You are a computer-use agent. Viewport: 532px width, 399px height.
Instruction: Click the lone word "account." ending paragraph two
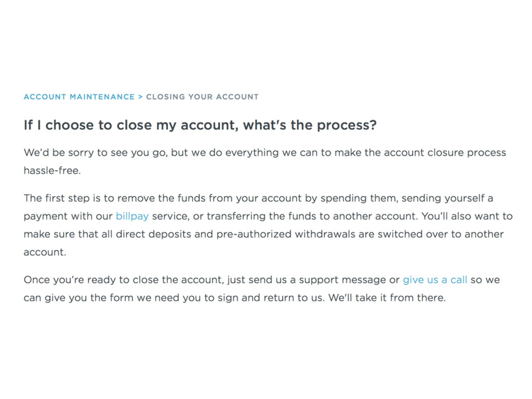pos(45,252)
